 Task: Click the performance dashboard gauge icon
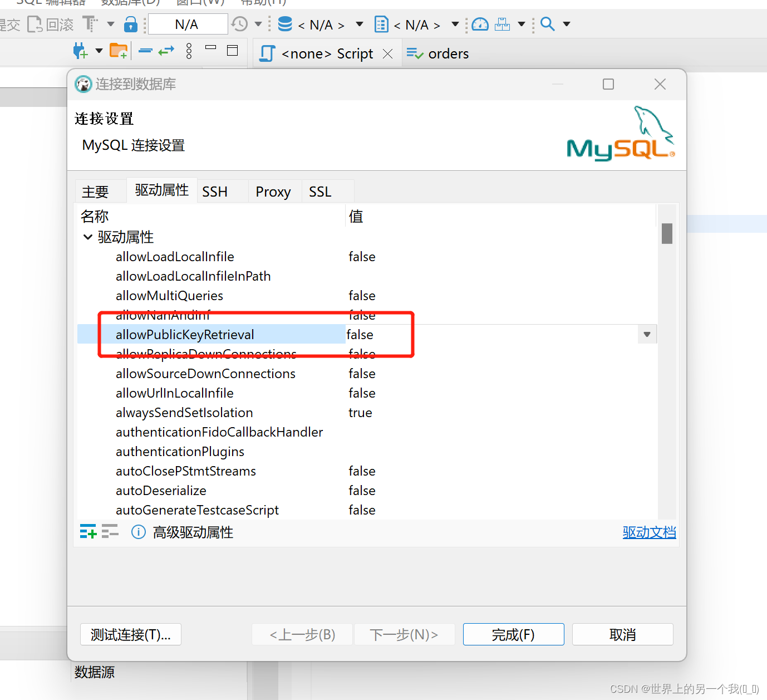479,24
